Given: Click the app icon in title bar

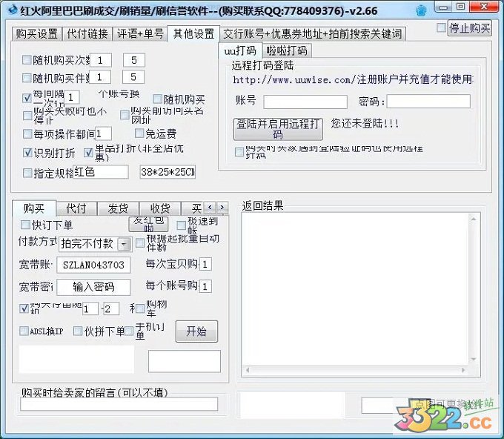Looking at the screenshot, I should [13, 10].
